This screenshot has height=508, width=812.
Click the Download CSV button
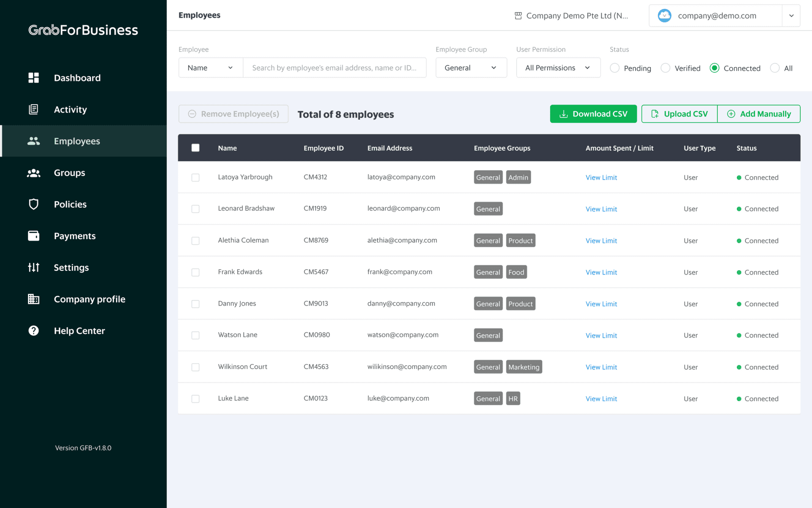coord(593,113)
